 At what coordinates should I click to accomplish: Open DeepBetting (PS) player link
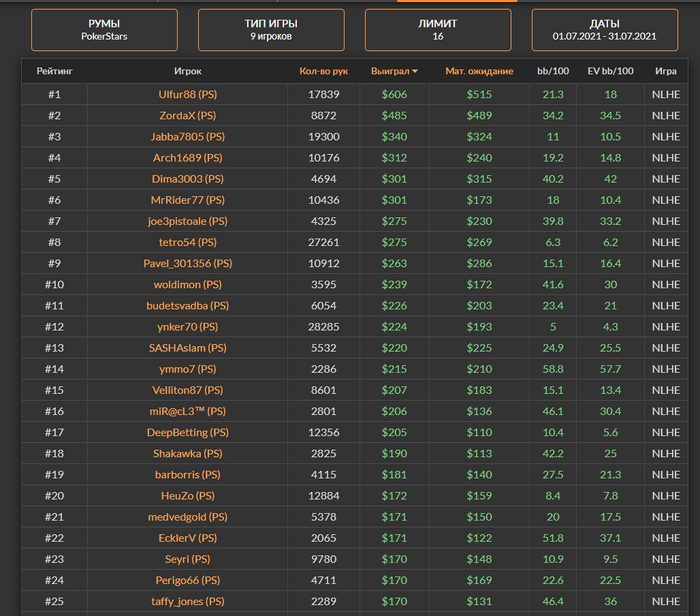[x=187, y=432]
